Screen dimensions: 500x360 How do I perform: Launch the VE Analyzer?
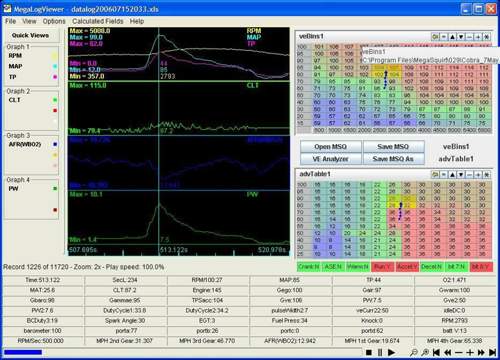click(x=330, y=159)
